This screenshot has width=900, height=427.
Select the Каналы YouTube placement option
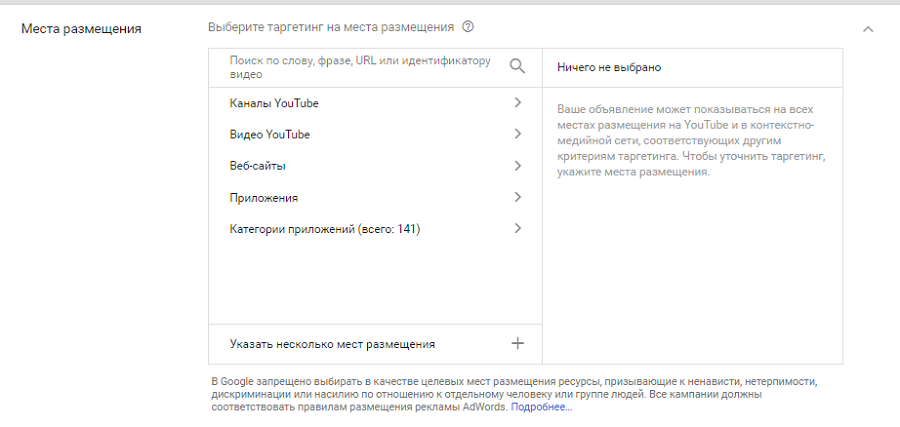coord(274,103)
